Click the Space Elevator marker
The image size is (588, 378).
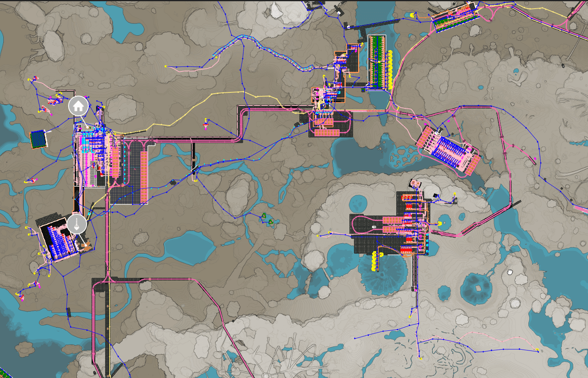coord(77,224)
